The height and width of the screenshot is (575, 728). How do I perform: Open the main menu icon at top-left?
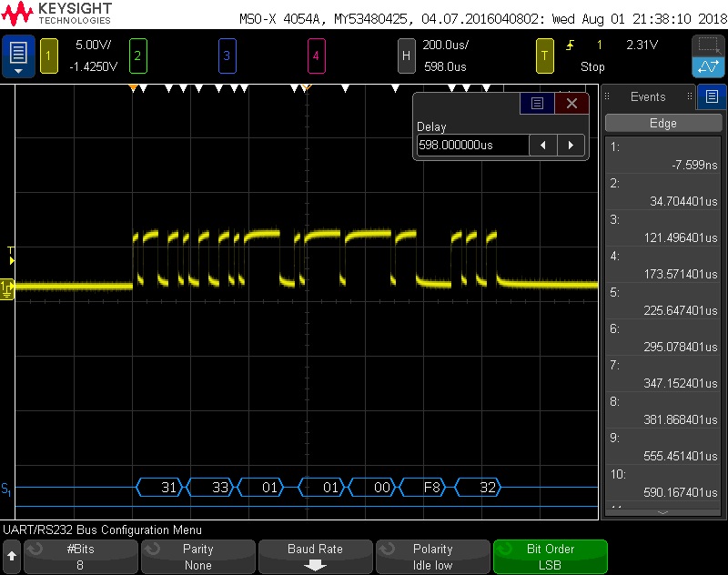tap(18, 55)
